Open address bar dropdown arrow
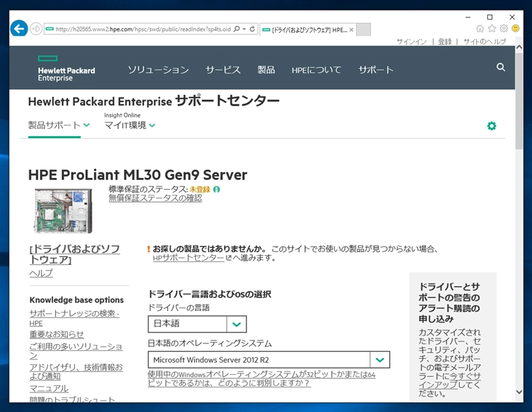The width and height of the screenshot is (532, 412). [x=244, y=29]
